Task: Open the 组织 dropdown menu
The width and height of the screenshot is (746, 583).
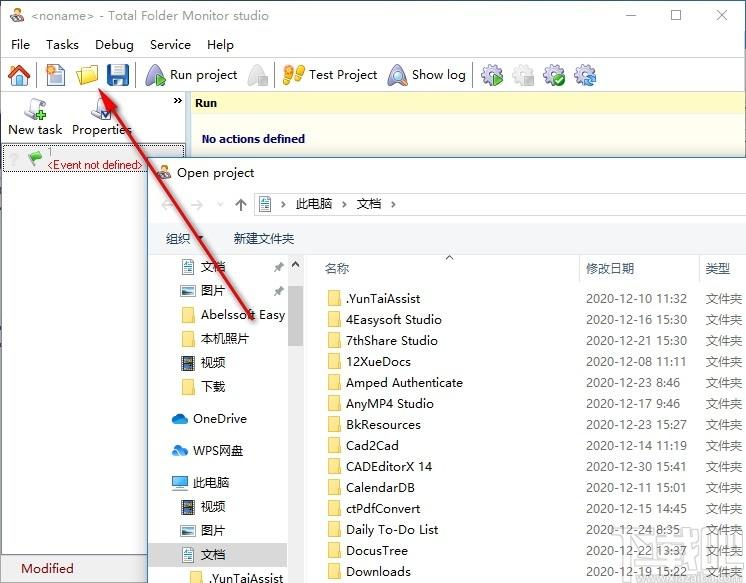Action: [x=184, y=238]
